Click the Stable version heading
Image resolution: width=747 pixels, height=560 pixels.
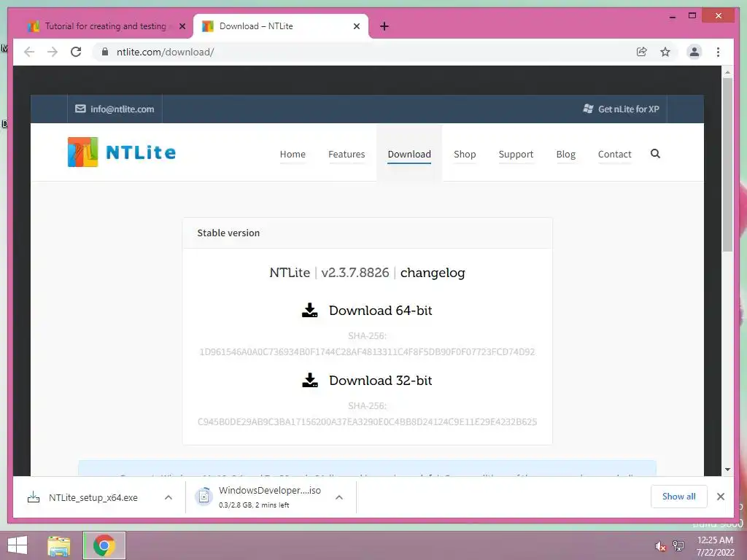228,233
